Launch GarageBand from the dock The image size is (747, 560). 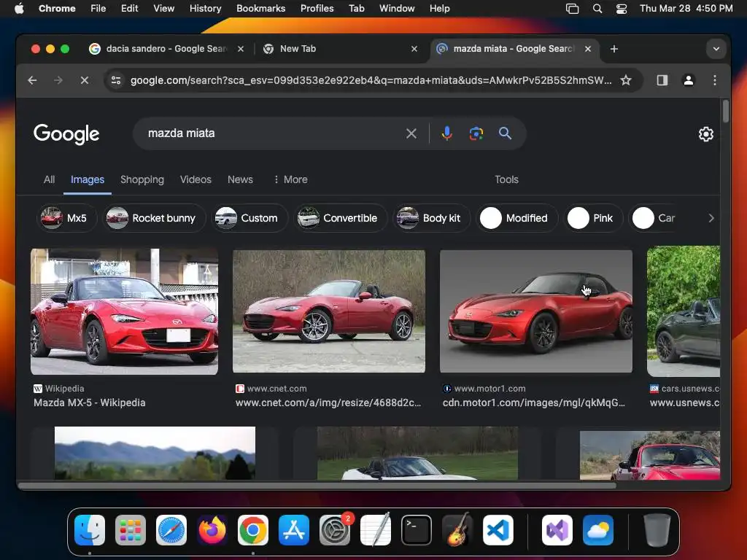tap(457, 530)
